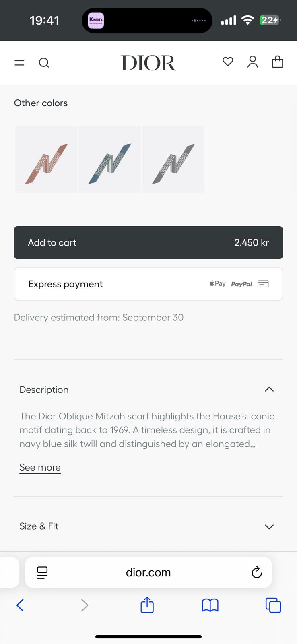Image resolution: width=297 pixels, height=644 pixels.
Task: Open the wishlist heart icon
Action: tap(228, 62)
